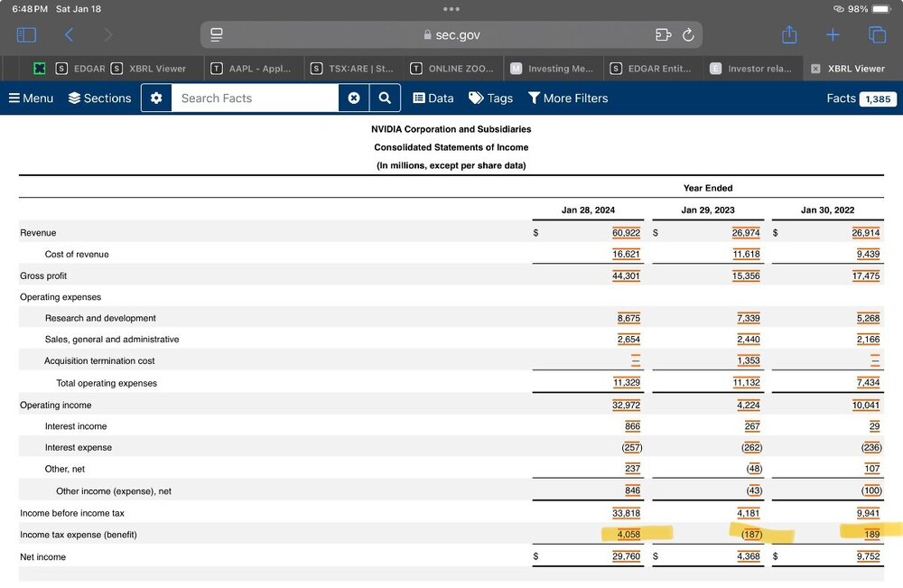Click the 2023 Revenue fact 26,974

pyautogui.click(x=746, y=233)
